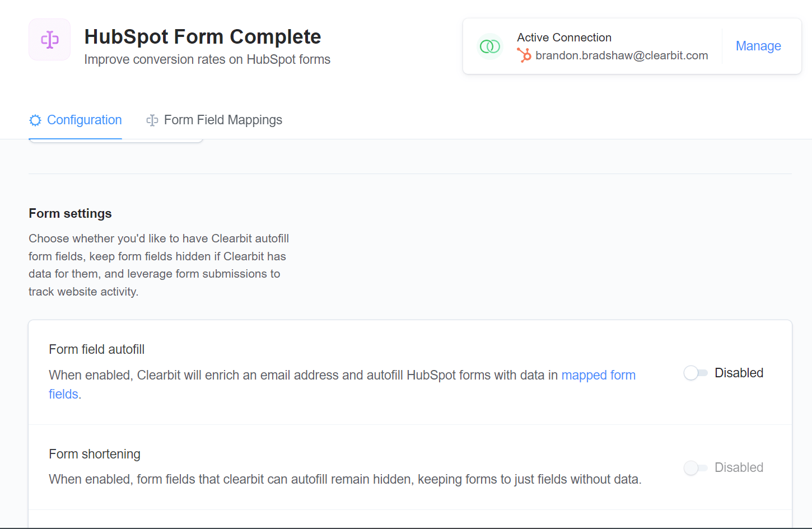
Task: Click the orange HubSpot sprocket logo
Action: 524,55
